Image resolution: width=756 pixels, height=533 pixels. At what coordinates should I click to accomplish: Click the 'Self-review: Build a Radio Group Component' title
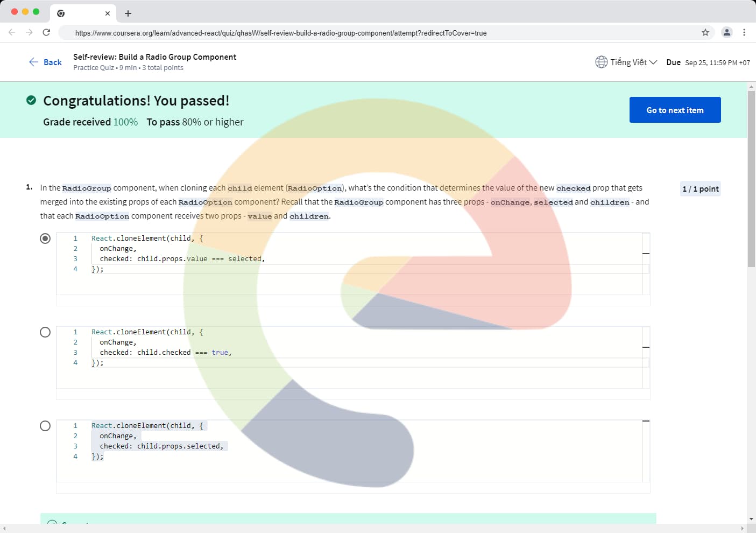[x=154, y=57]
